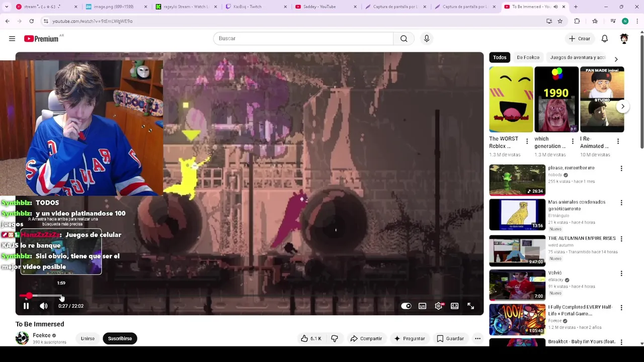The height and width of the screenshot is (362, 644).
Task: Bookmark this page with star icon
Action: (560, 21)
